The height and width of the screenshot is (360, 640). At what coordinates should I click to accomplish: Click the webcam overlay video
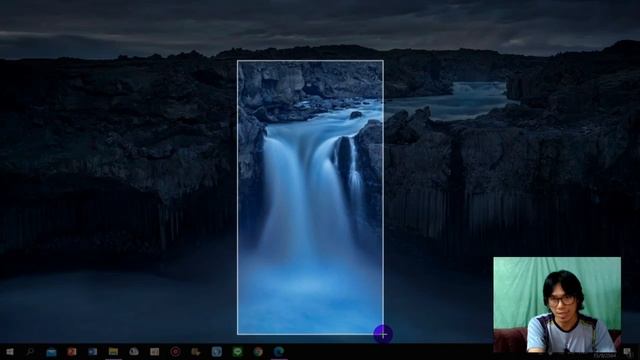click(557, 304)
